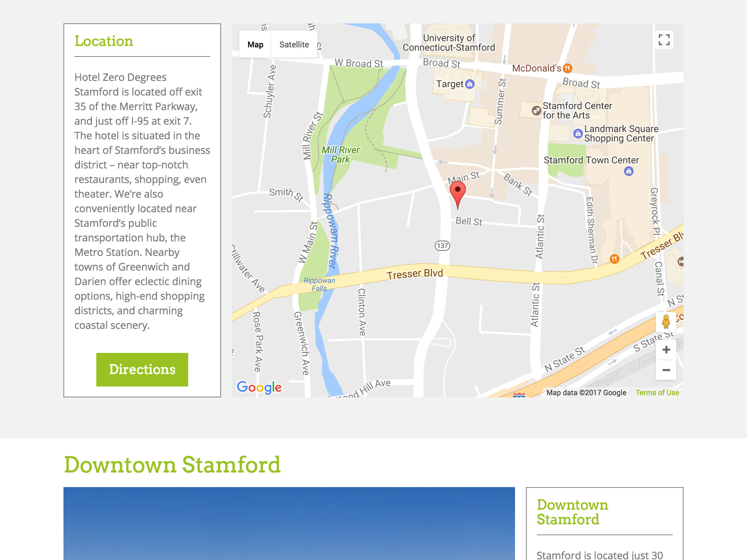Select the Map view tab
Screen dimensions: 747x560
pyautogui.click(x=255, y=44)
